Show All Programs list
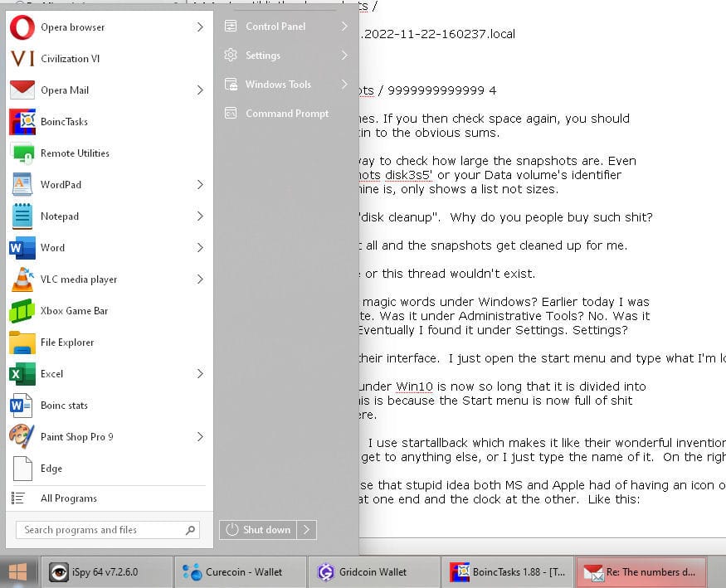Screen dimensions: 726x588 (x=106, y=498)
